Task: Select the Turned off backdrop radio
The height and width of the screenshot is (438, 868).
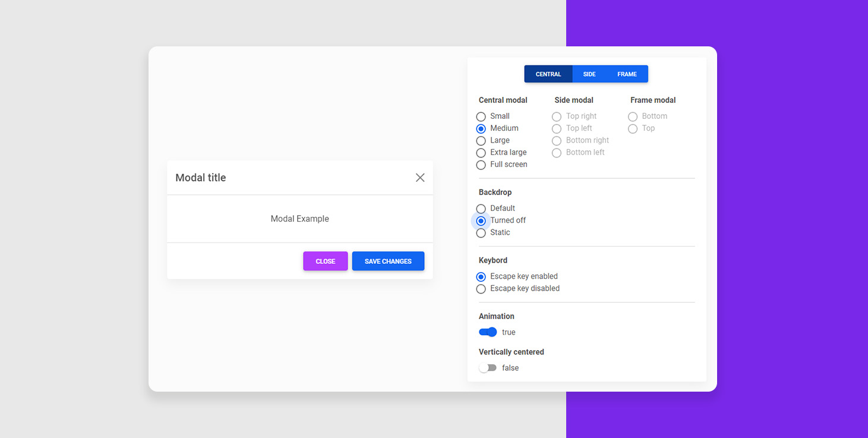Action: pos(481,220)
